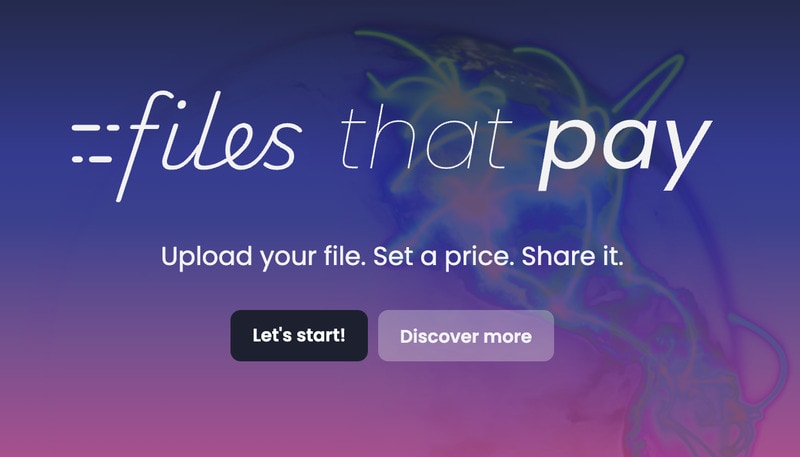Viewport: 800px width, 457px height.
Task: Click the bottom row of logo dashes
Action: [x=92, y=159]
